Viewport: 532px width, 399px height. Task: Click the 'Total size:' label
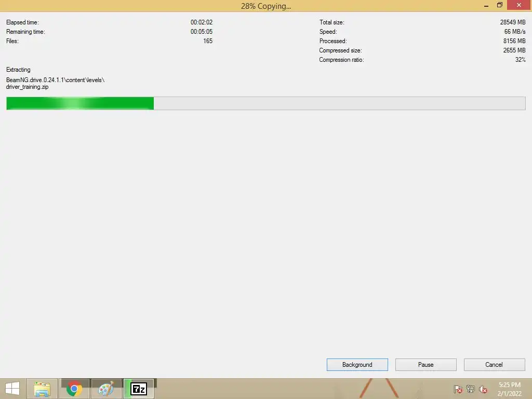tap(332, 22)
